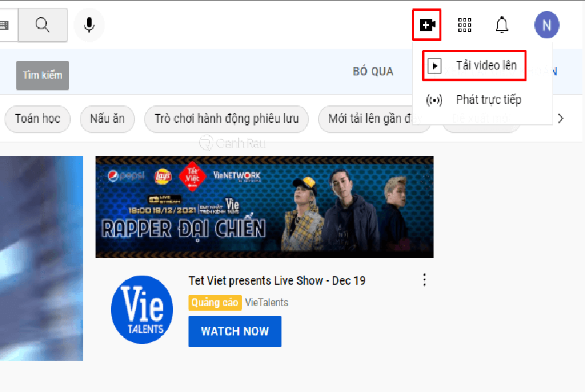Choose "Phát trực tiếp" in the menu
Image resolution: width=585 pixels, height=392 pixels.
487,100
